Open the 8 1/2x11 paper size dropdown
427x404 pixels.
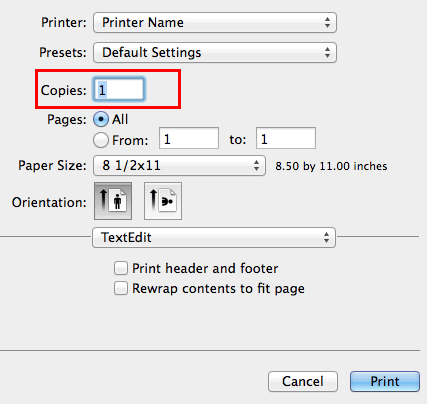179,165
